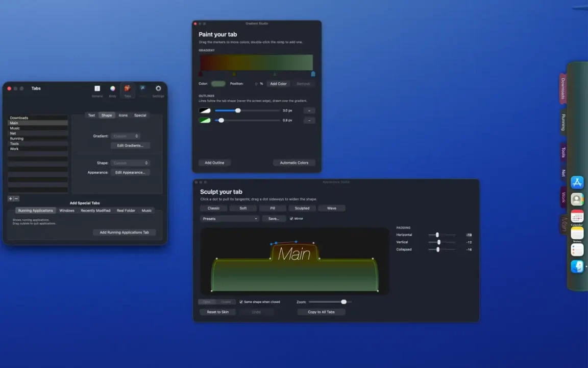Screen dimensions: 588x368
Task: Click Copy to All Tabs button
Action: tap(321, 312)
